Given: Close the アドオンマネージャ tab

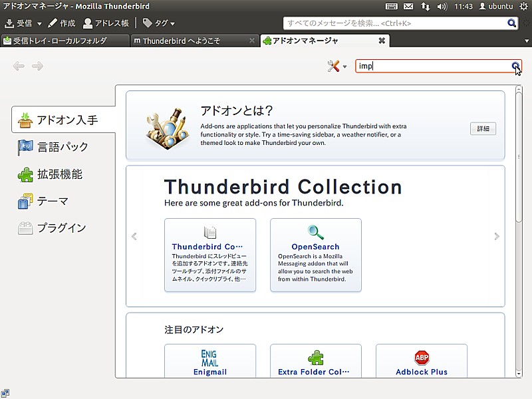Looking at the screenshot, I should tap(382, 41).
